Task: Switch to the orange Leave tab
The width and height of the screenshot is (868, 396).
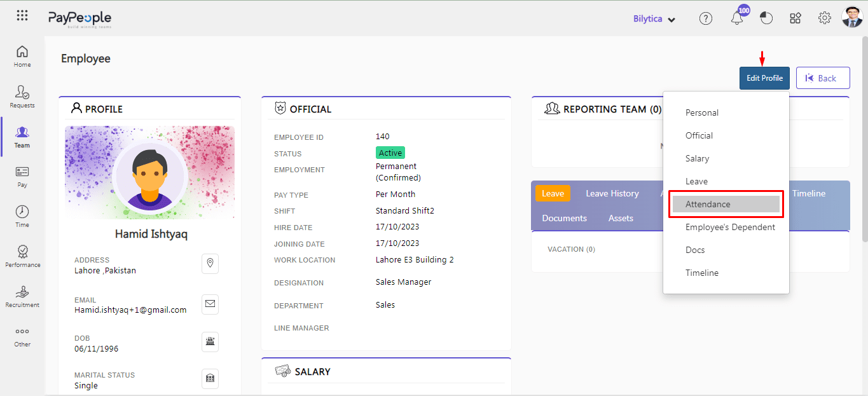Action: point(553,194)
